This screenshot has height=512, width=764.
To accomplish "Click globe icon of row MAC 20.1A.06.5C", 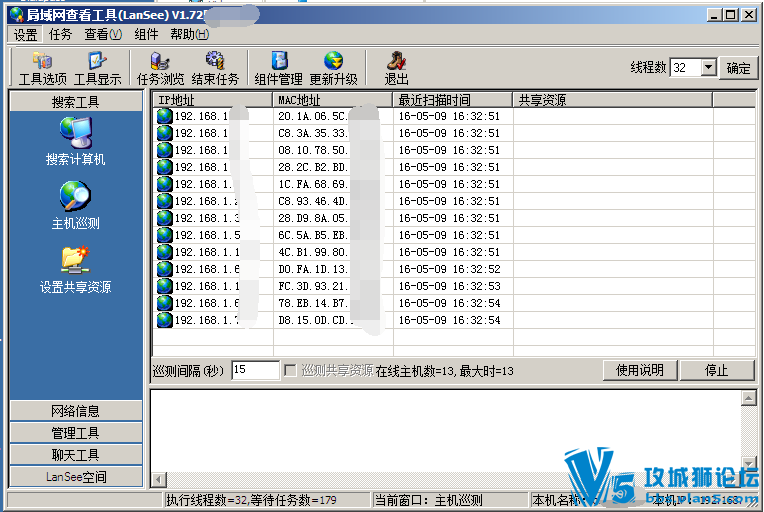I will point(165,116).
